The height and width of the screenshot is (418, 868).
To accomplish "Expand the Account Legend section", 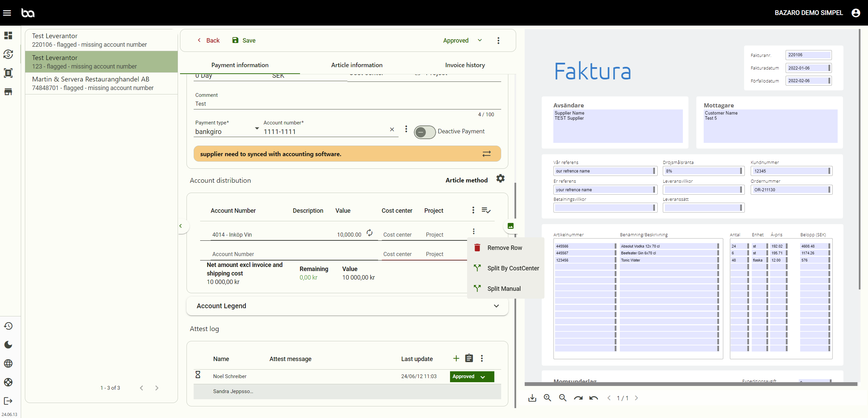I will click(496, 306).
